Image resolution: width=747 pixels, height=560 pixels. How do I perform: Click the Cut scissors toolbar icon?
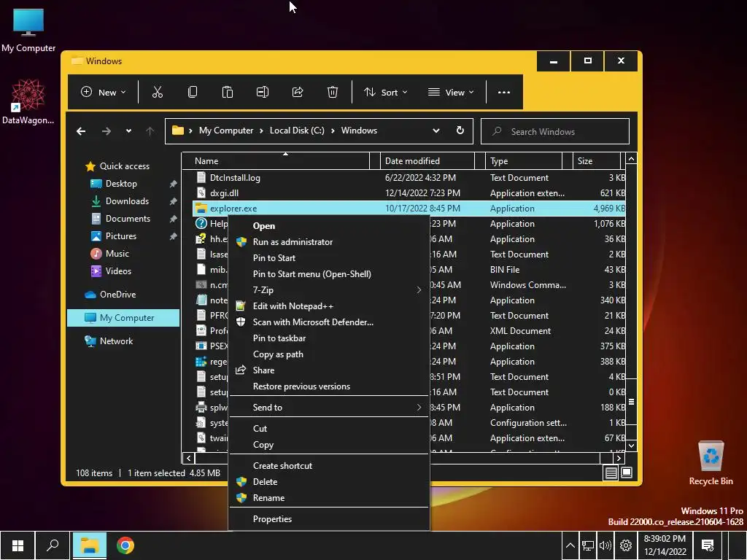click(158, 92)
